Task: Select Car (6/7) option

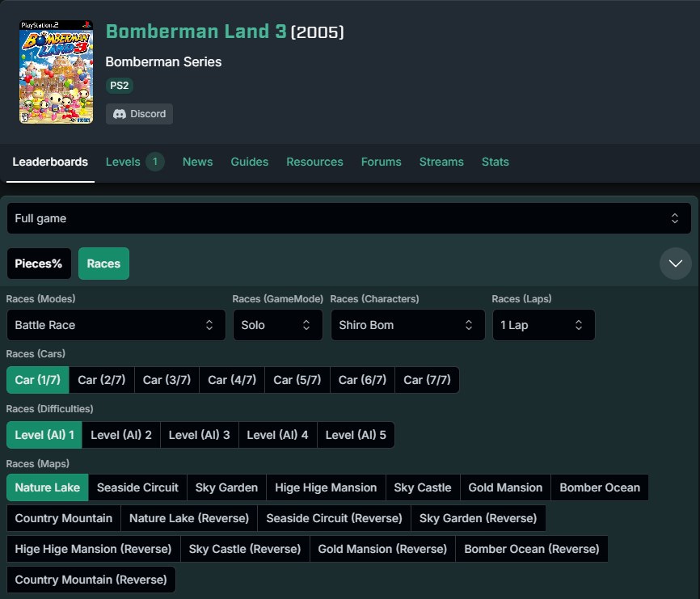Action: [362, 380]
